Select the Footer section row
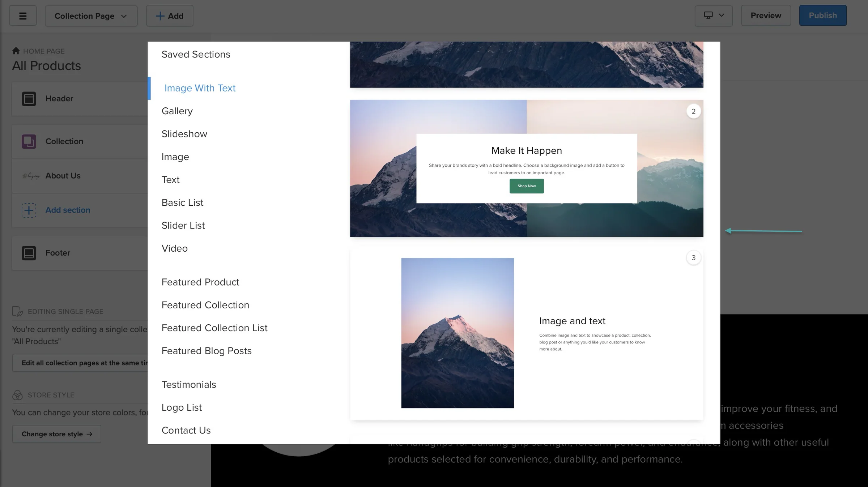 [x=80, y=253]
